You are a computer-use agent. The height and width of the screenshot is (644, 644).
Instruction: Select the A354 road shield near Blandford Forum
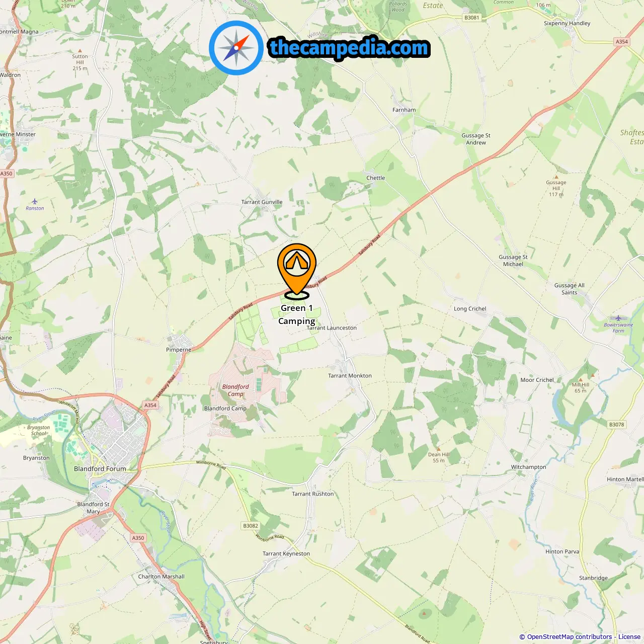click(x=150, y=405)
